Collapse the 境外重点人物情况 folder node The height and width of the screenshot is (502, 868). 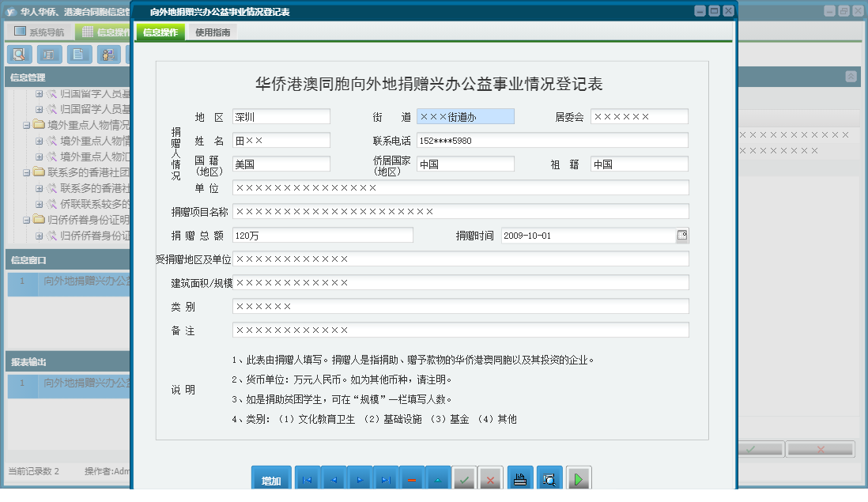click(x=26, y=125)
